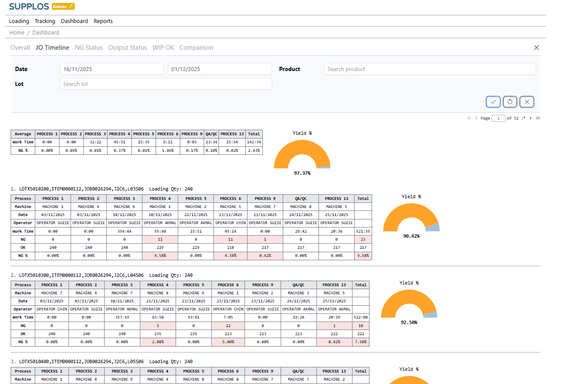The width and height of the screenshot is (563, 384).
Task: Focus the Search product field
Action: point(430,69)
